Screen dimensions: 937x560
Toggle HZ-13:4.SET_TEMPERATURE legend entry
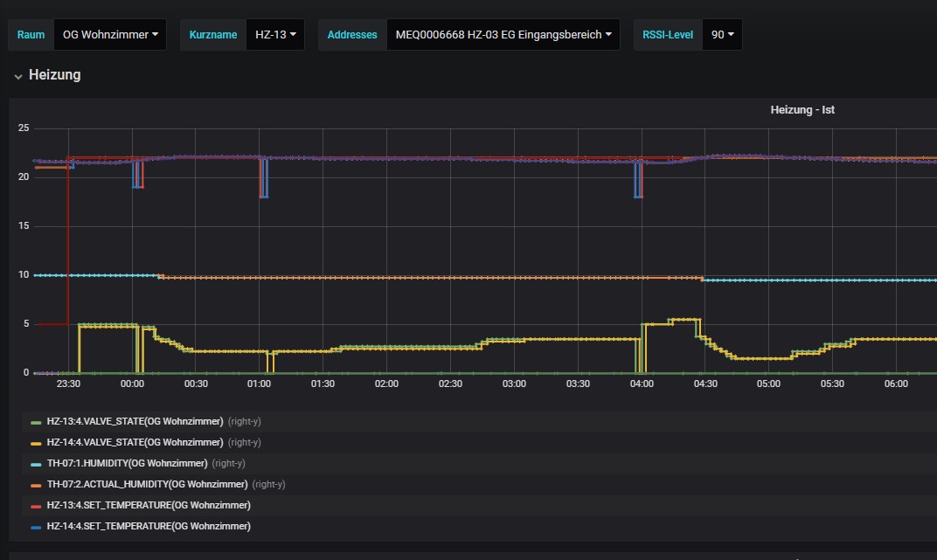148,505
